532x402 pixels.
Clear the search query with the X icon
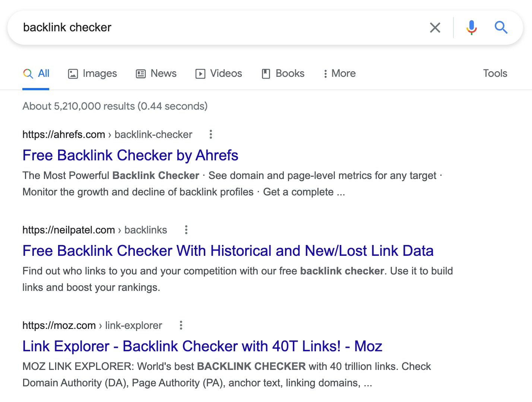[435, 27]
